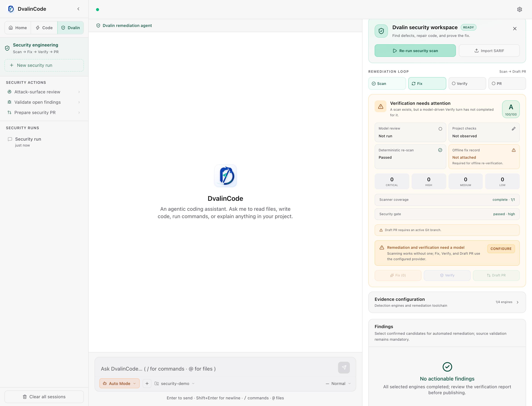532x406 pixels.
Task: Click the Security run chat bubble icon
Action: coord(10,139)
